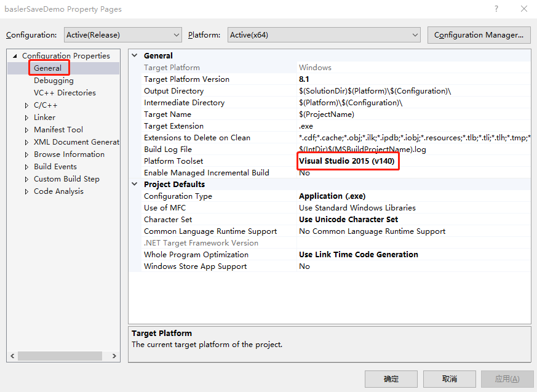
Task: Click the Configuration Manager button
Action: pyautogui.click(x=479, y=34)
